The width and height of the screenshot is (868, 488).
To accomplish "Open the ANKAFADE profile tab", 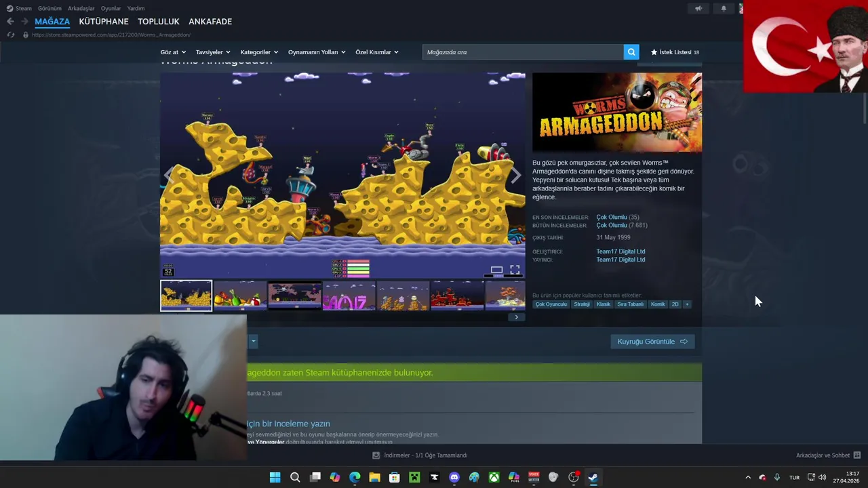I will (210, 22).
